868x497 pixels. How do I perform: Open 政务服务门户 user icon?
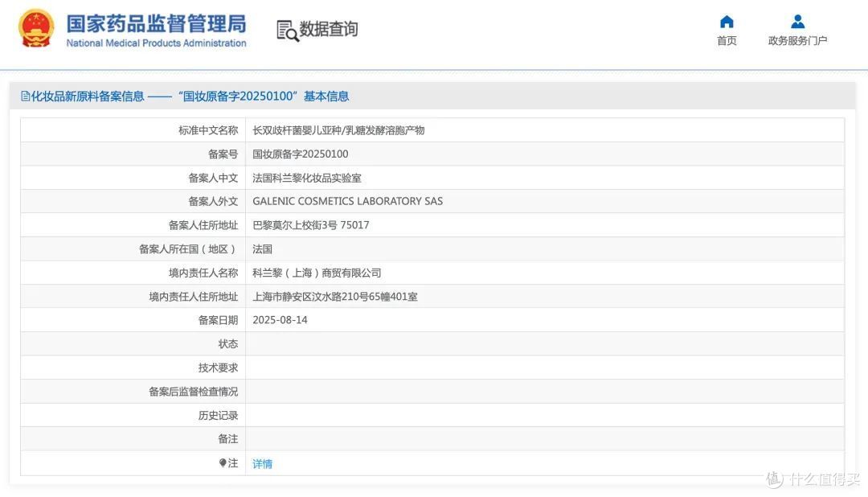[797, 22]
